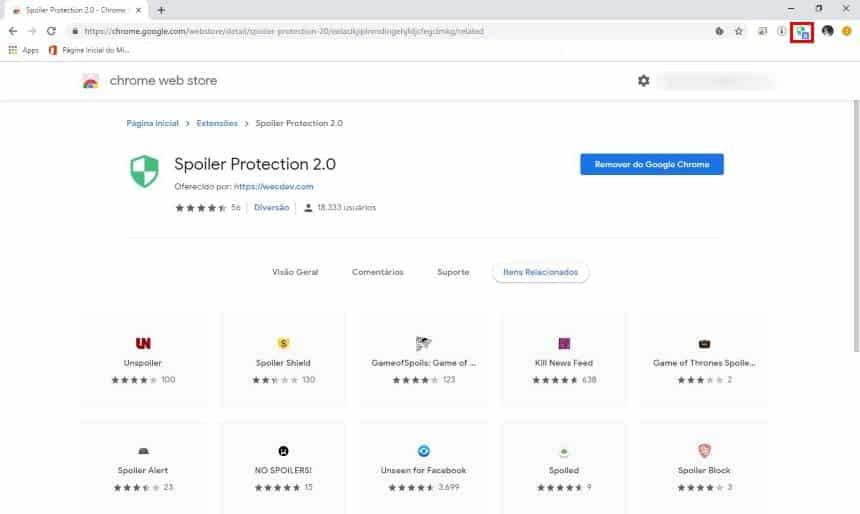Open Chrome Web Store settings gear

pyautogui.click(x=643, y=81)
